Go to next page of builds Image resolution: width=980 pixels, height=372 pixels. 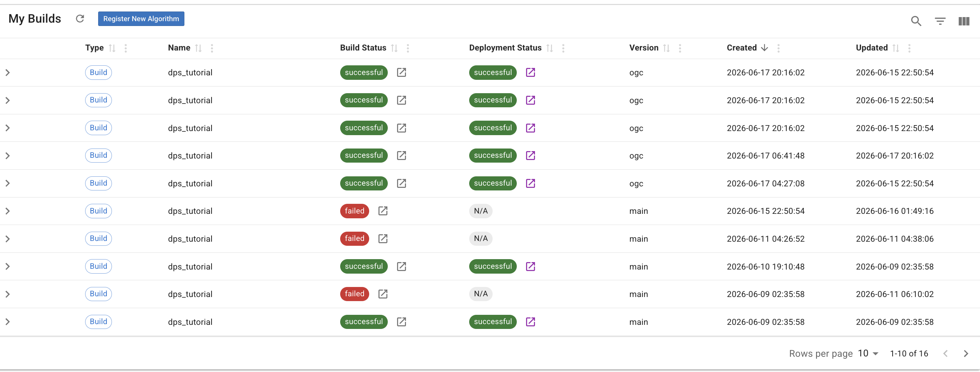(966, 353)
